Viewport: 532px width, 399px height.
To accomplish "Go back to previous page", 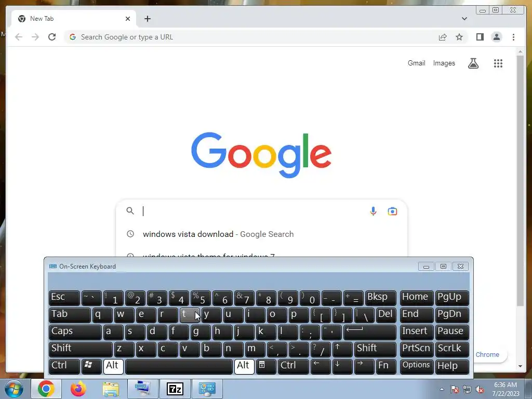I will pyautogui.click(x=19, y=37).
